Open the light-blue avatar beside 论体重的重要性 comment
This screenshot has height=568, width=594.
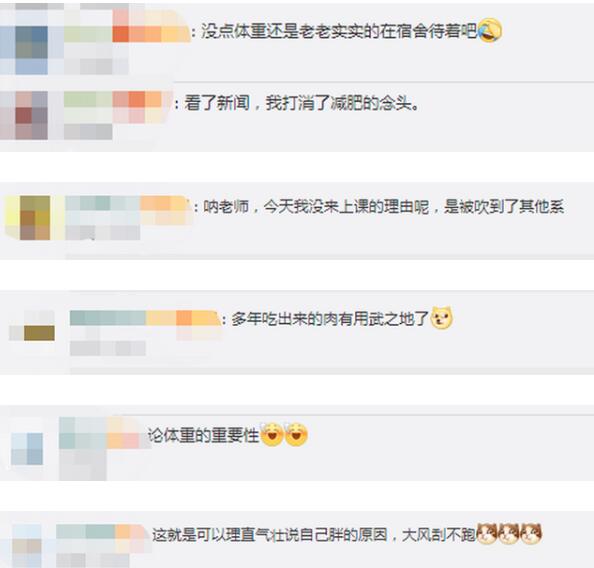click(x=27, y=449)
